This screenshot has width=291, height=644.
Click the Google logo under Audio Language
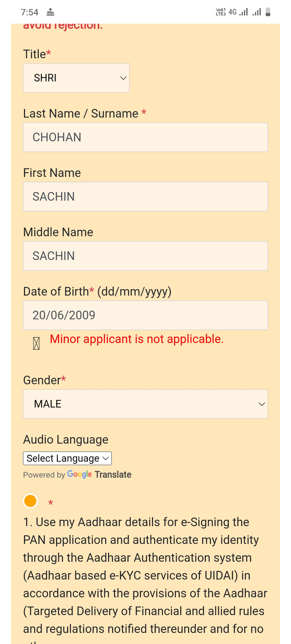point(79,474)
